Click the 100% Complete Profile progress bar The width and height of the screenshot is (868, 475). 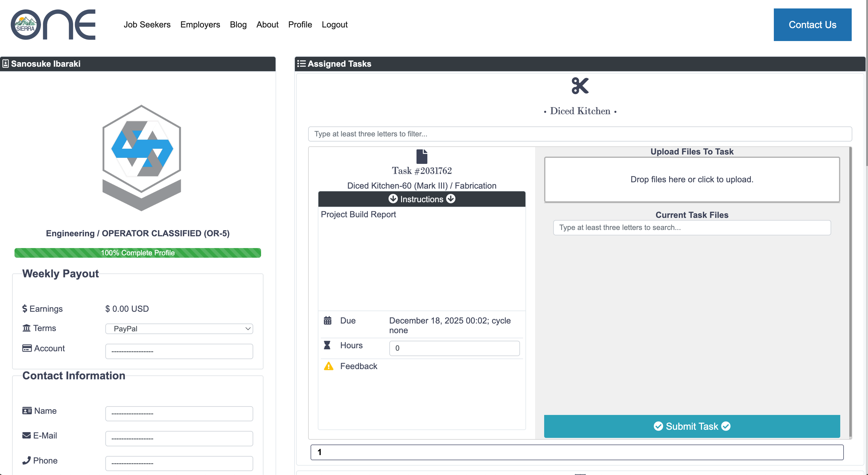[x=138, y=253]
